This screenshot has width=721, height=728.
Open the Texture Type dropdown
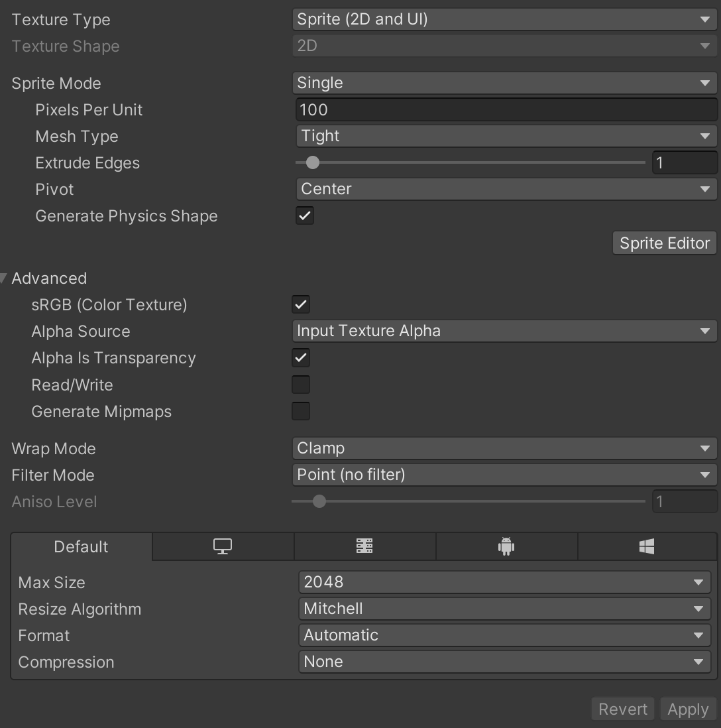click(x=504, y=19)
